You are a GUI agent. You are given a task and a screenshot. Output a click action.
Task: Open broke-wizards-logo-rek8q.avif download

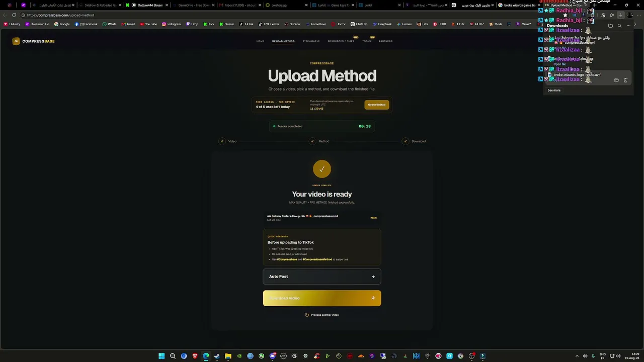click(577, 75)
